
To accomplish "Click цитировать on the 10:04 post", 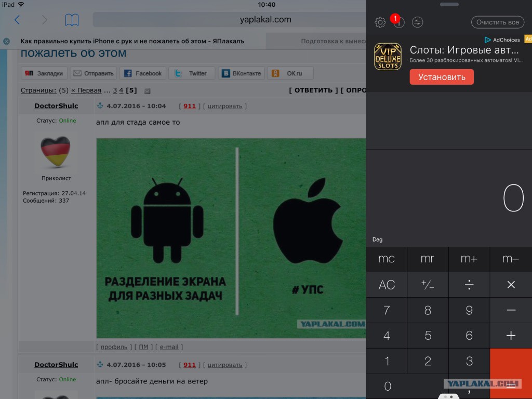I will point(225,106).
